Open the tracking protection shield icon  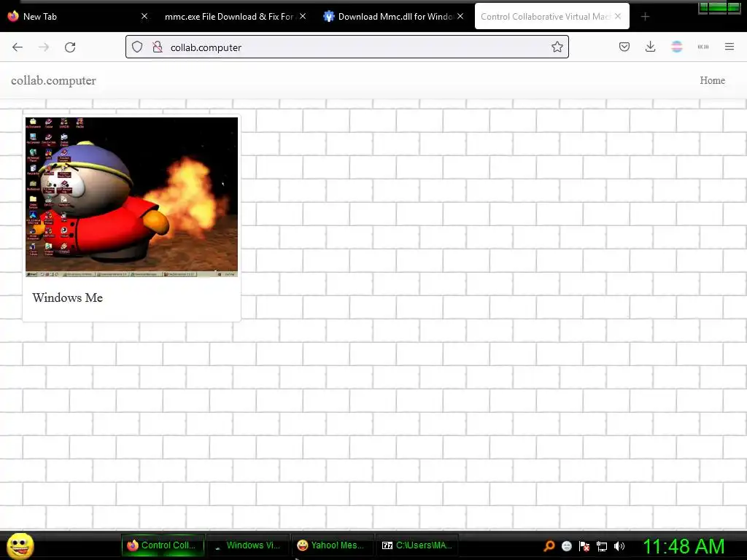point(137,47)
